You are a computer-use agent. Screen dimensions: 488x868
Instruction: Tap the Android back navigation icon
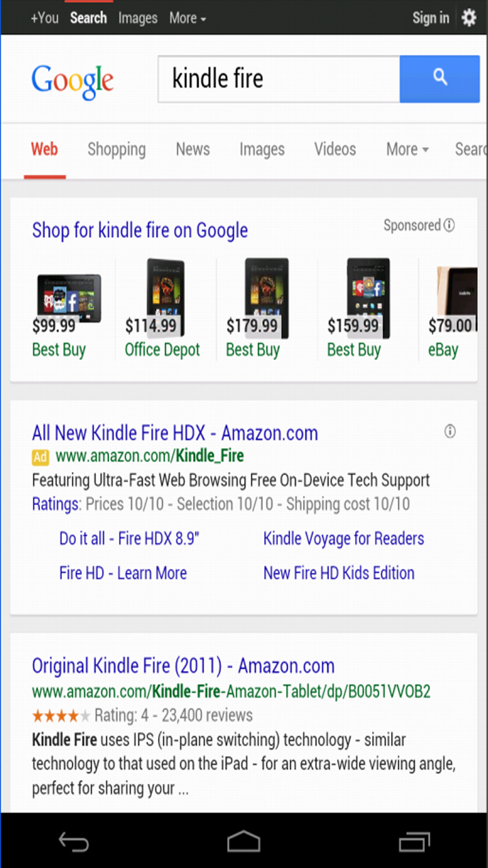click(73, 842)
